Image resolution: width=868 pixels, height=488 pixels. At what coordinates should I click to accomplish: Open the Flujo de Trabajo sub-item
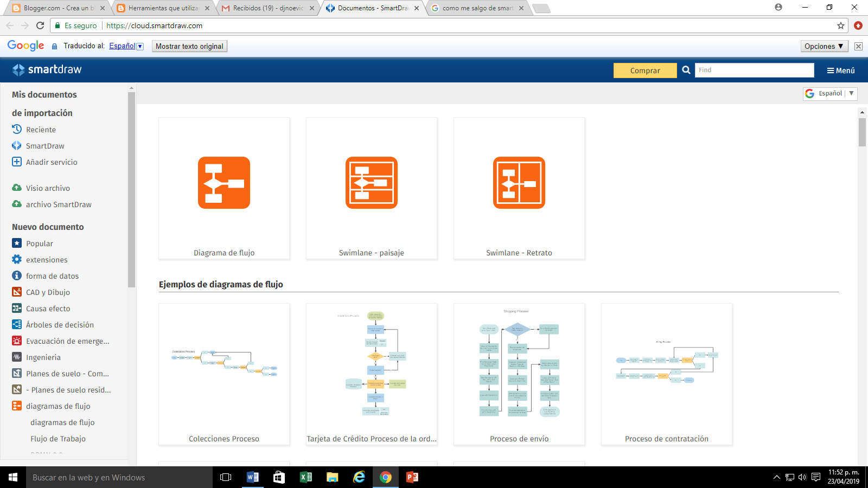tap(58, 439)
